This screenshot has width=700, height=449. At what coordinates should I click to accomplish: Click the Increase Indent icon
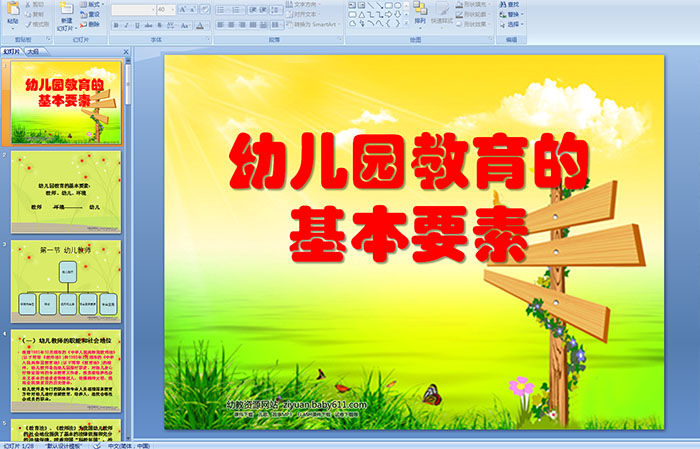click(263, 9)
